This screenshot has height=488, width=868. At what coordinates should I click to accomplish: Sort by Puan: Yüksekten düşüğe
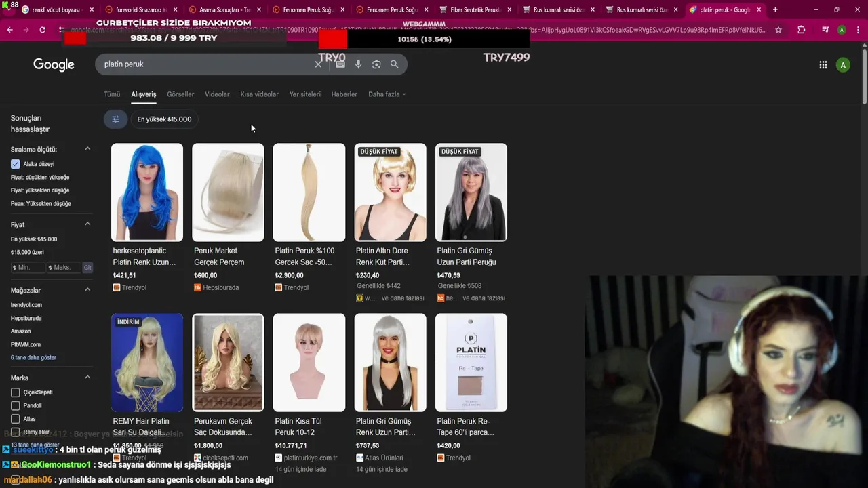41,203
